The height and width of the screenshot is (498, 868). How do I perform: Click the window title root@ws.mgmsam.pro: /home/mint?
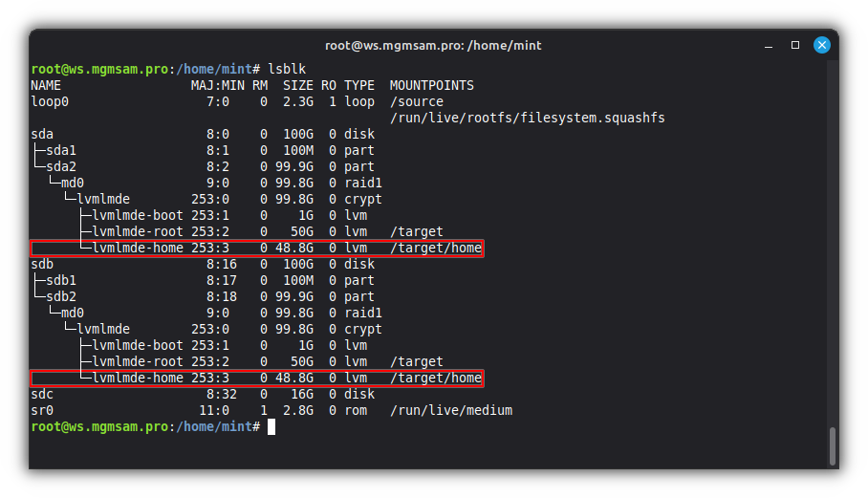[433, 45]
